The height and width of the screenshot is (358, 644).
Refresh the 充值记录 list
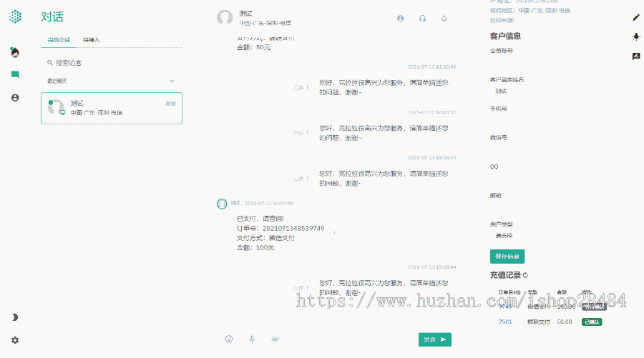pyautogui.click(x=526, y=275)
